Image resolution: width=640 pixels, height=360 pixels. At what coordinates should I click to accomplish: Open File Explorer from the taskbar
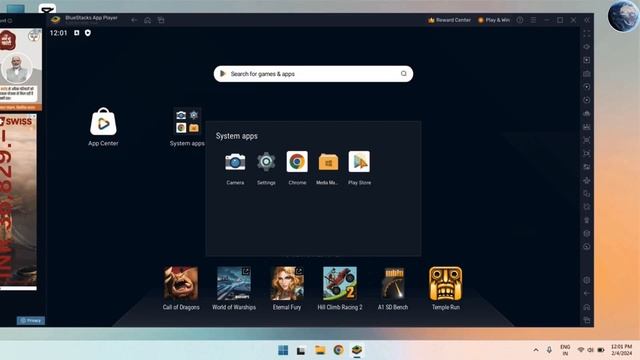pos(320,350)
